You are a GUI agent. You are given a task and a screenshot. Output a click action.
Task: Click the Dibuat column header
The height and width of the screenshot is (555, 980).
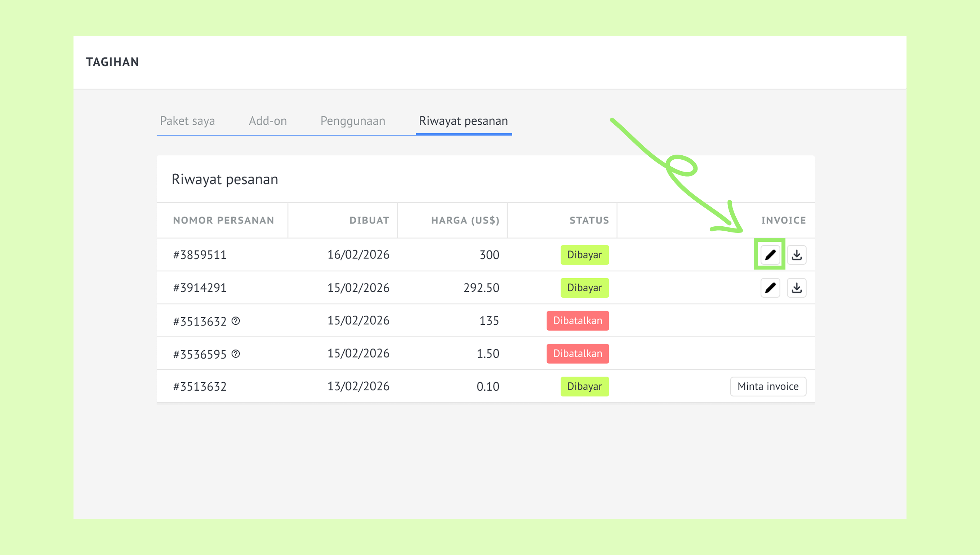pyautogui.click(x=369, y=220)
